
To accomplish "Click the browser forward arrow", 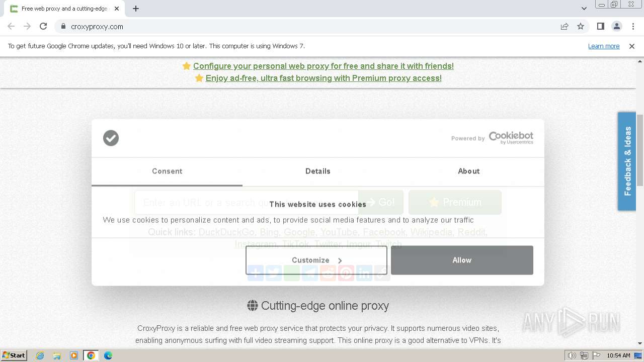I will pyautogui.click(x=27, y=26).
